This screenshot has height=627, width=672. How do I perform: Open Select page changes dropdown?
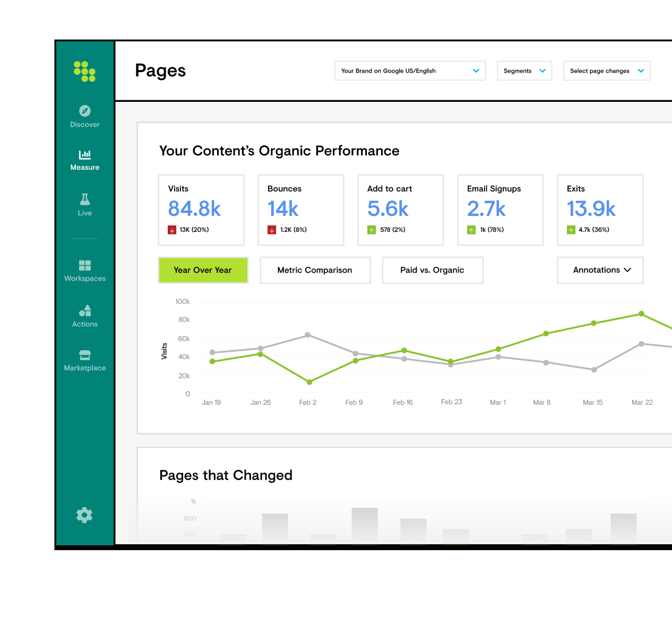point(607,71)
